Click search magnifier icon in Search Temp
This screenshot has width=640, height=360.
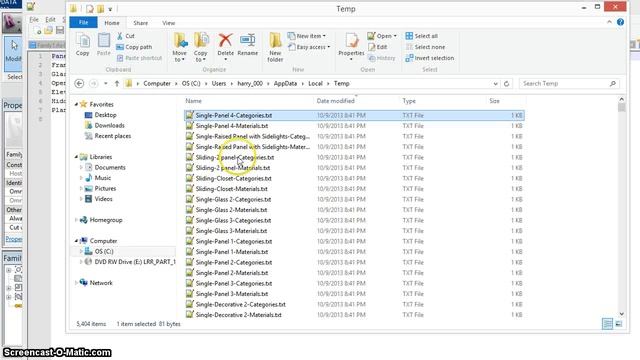613,83
